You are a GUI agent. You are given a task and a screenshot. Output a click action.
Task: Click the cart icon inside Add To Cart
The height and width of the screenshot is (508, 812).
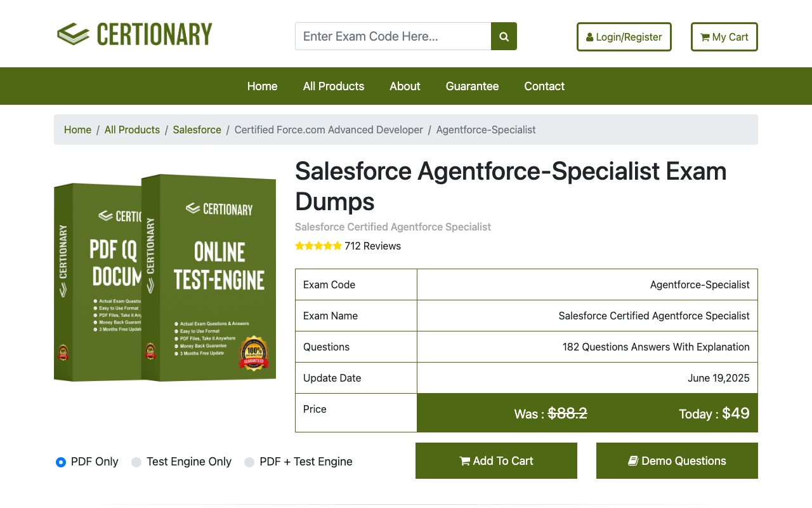(465, 460)
